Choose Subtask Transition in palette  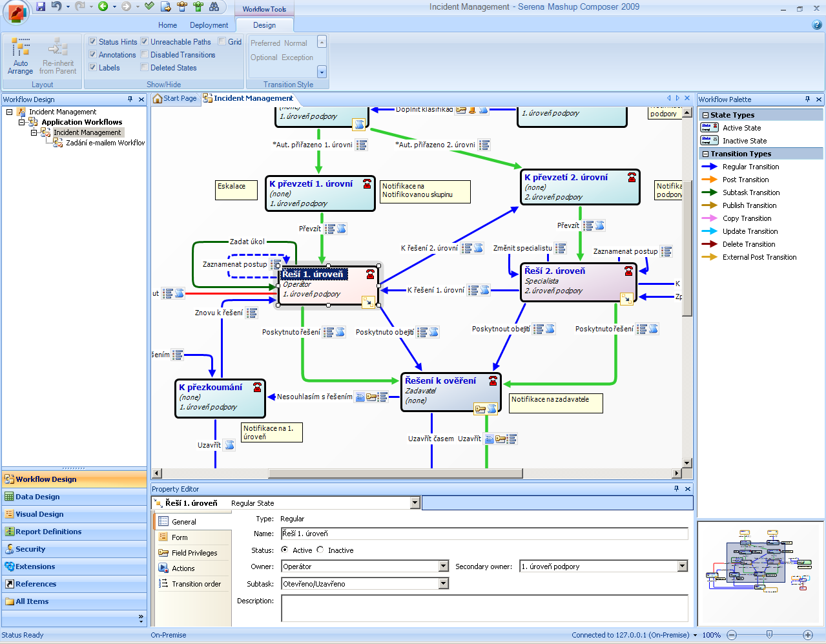[x=750, y=192]
